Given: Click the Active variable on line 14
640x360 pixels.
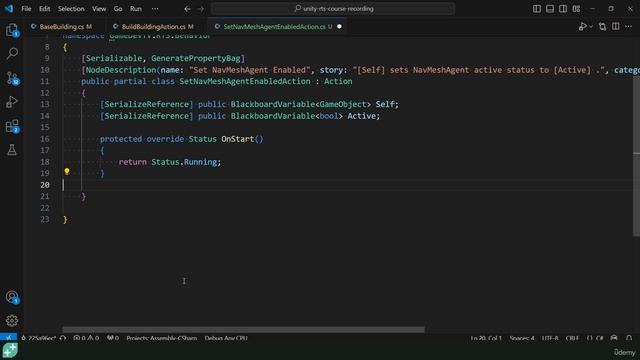Looking at the screenshot, I should [361, 116].
